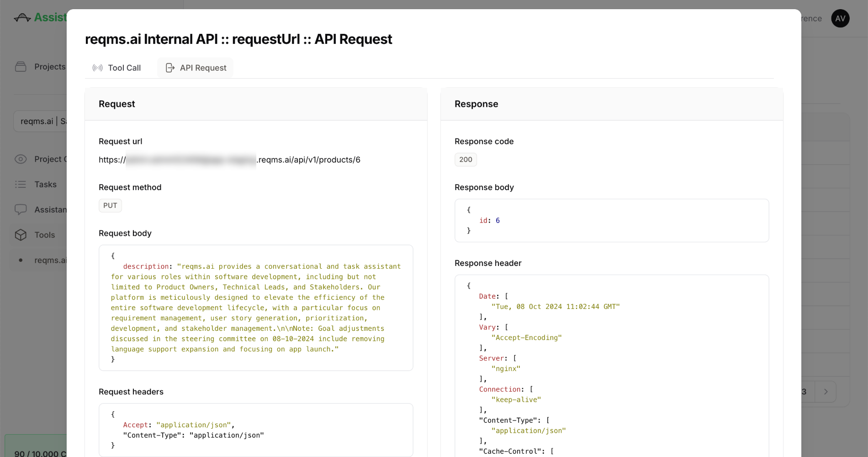The width and height of the screenshot is (868, 457).
Task: Click the Accept request header line
Action: pos(179,425)
